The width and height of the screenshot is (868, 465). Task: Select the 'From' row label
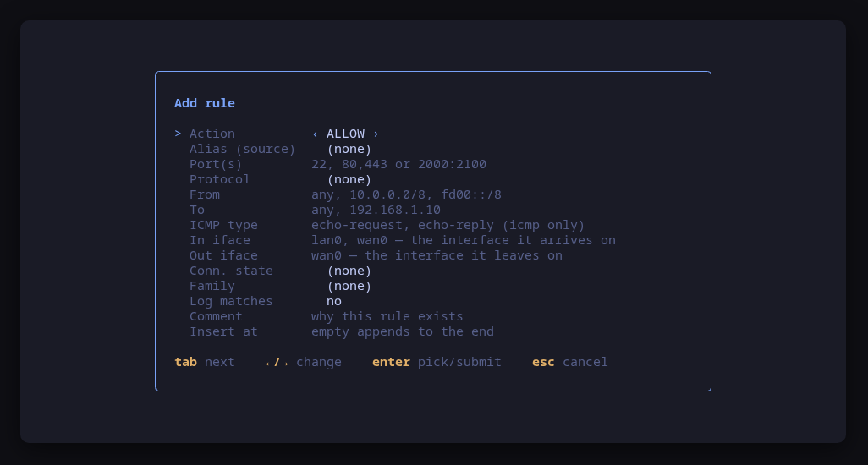(x=205, y=194)
